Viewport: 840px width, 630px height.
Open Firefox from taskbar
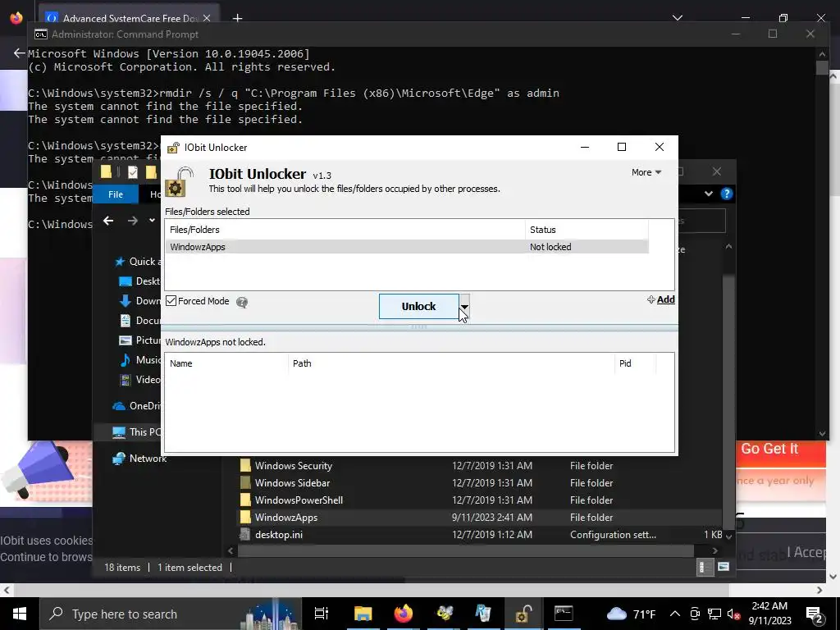[x=404, y=614]
